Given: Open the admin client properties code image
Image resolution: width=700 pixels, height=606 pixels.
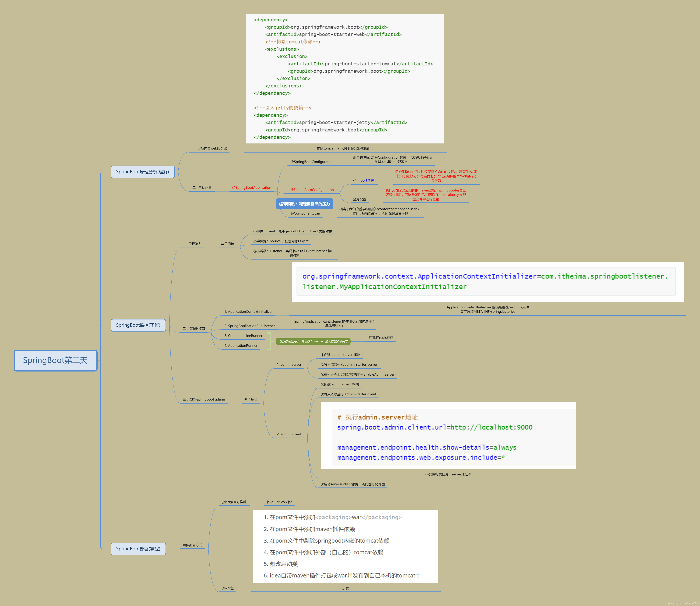Looking at the screenshot, I should coord(448,436).
